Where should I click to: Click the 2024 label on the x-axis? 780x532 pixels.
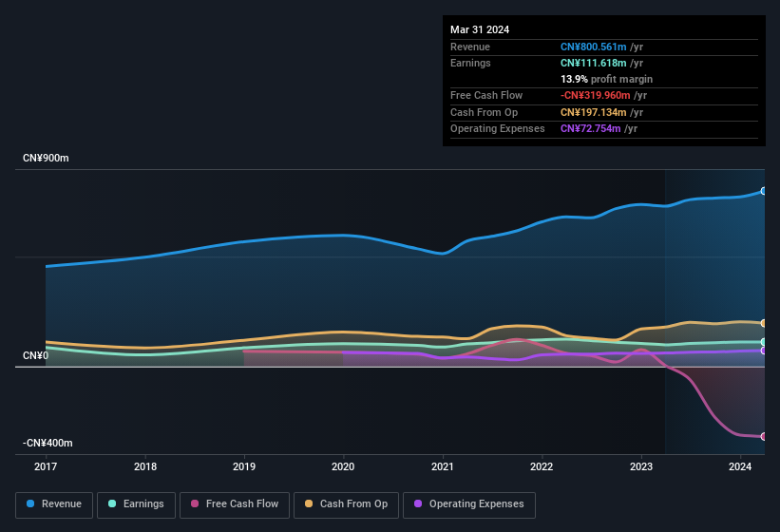(x=739, y=466)
